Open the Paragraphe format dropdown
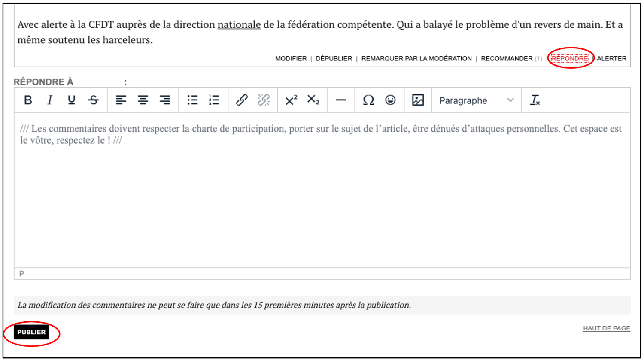The width and height of the screenshot is (644, 363). coord(476,100)
